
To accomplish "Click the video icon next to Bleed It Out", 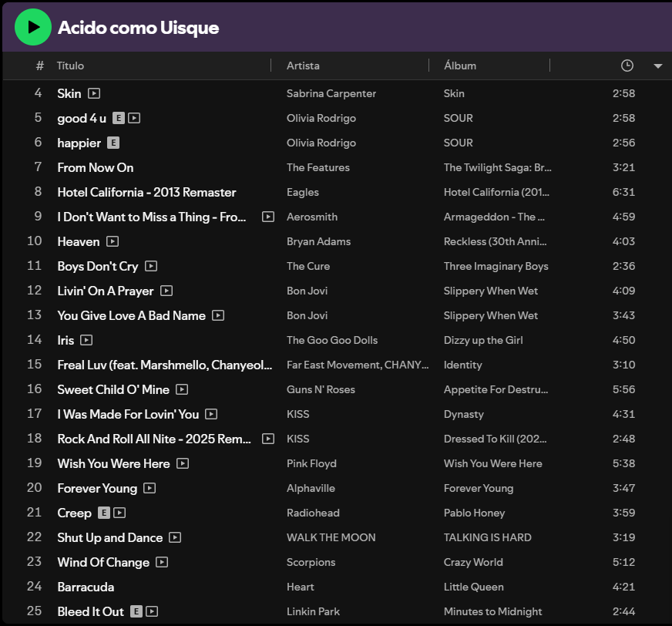I will (x=152, y=611).
